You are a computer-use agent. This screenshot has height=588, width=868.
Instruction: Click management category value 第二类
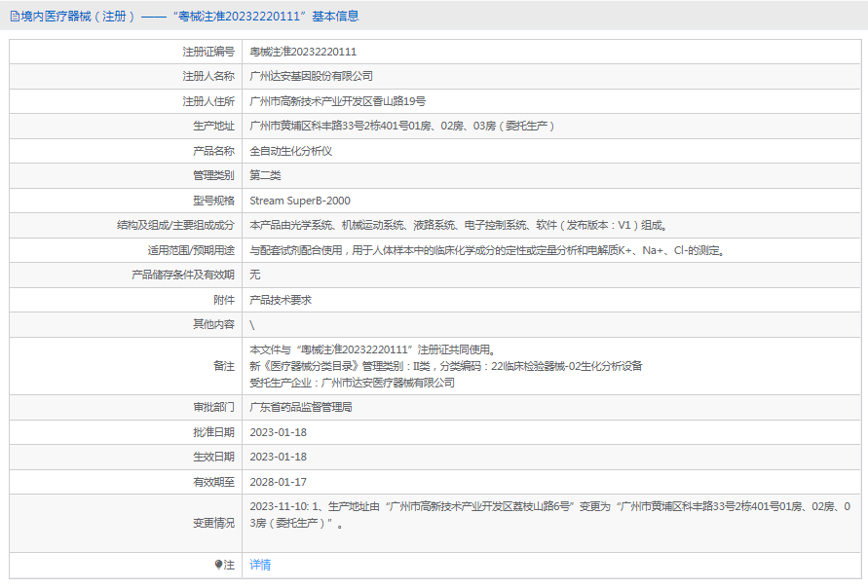tap(265, 175)
